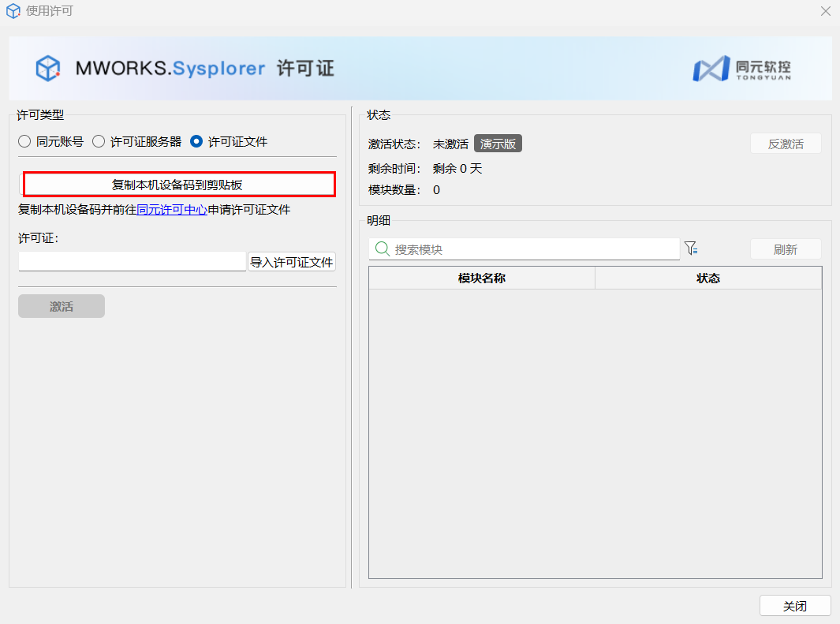The image size is (840, 624).
Task: Open the module filter icon beside search
Action: (x=691, y=248)
